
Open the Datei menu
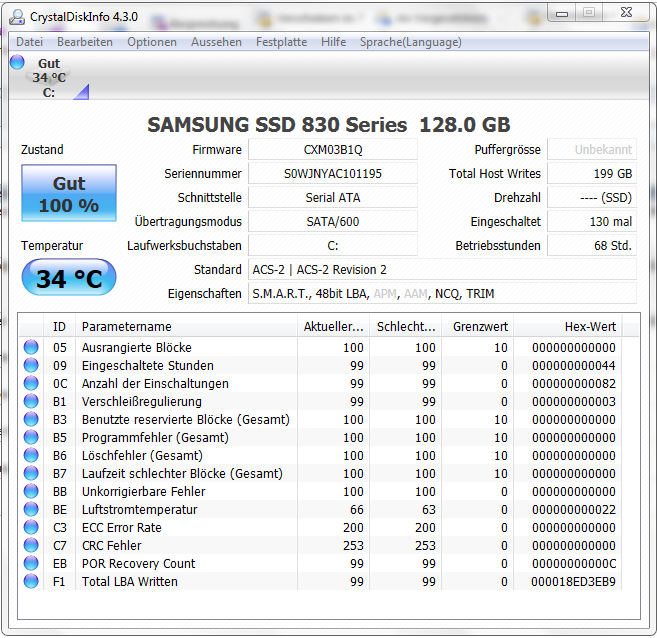[29, 42]
